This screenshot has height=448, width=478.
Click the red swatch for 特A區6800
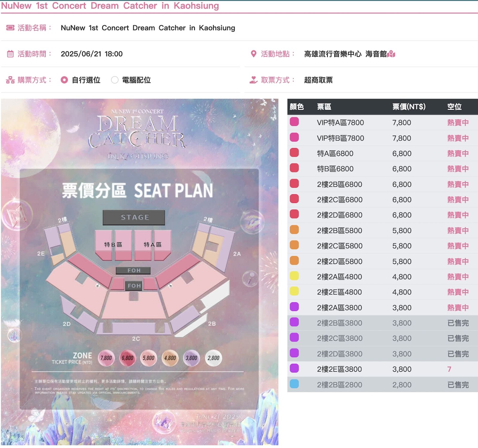tap(294, 153)
